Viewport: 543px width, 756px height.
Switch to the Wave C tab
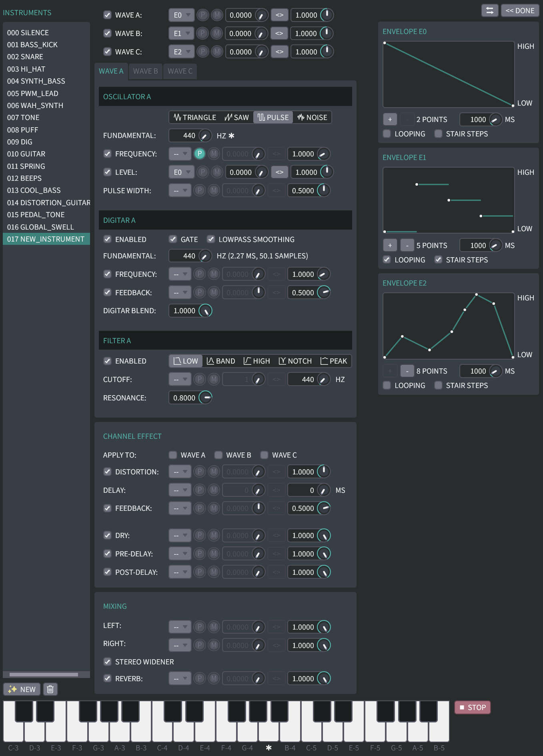pyautogui.click(x=180, y=71)
